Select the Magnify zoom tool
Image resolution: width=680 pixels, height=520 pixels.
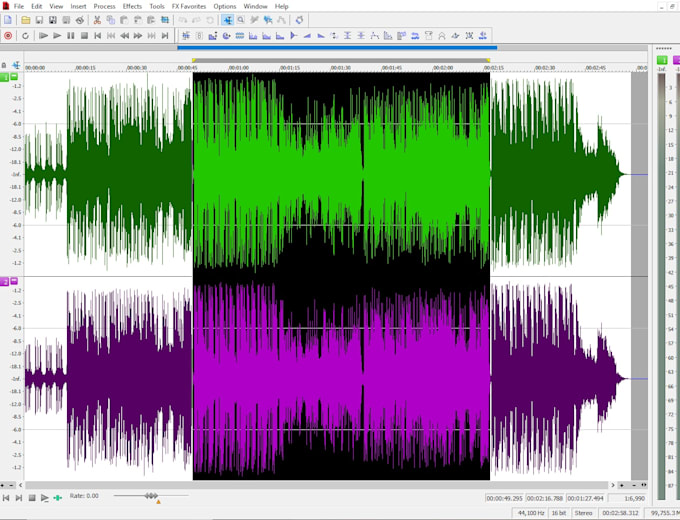click(x=241, y=20)
